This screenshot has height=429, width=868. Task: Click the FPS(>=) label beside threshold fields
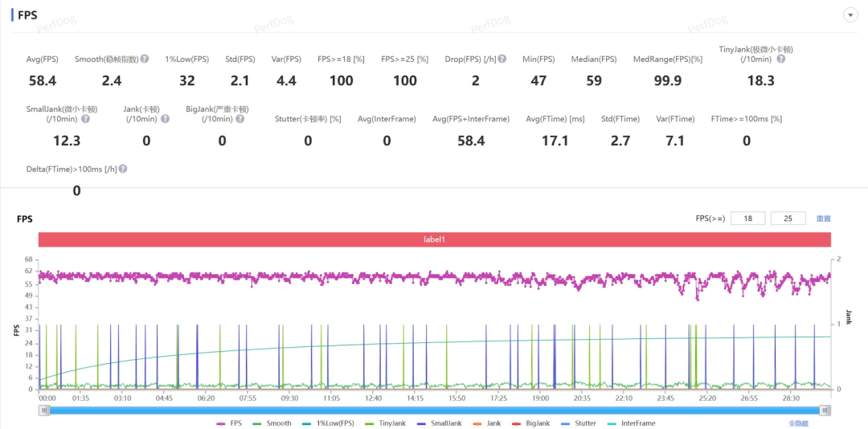[710, 219]
